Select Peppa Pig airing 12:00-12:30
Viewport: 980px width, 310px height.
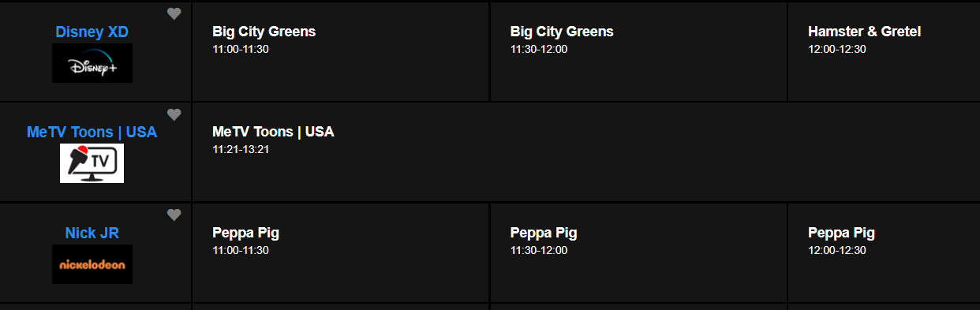pyautogui.click(x=885, y=252)
